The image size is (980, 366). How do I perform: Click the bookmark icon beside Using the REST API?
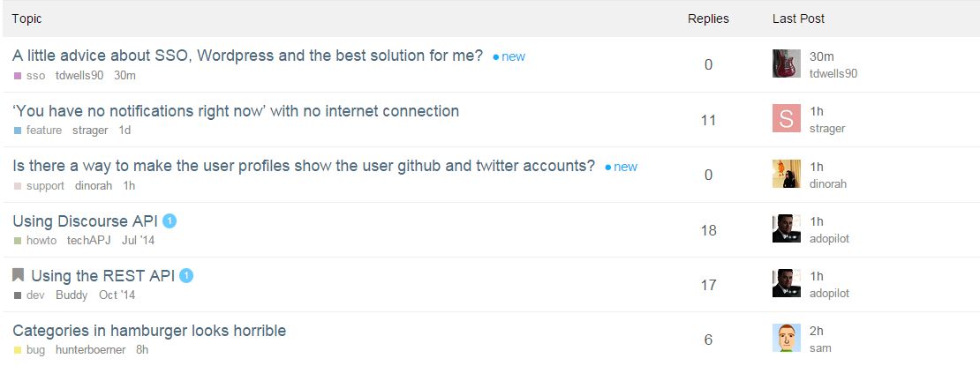[19, 276]
